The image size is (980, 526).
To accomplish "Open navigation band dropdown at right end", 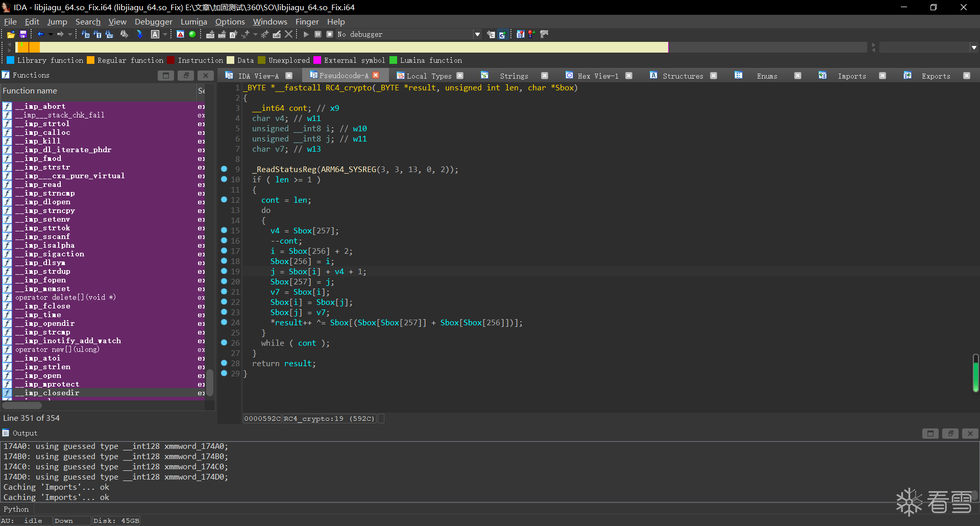I will [x=974, y=47].
